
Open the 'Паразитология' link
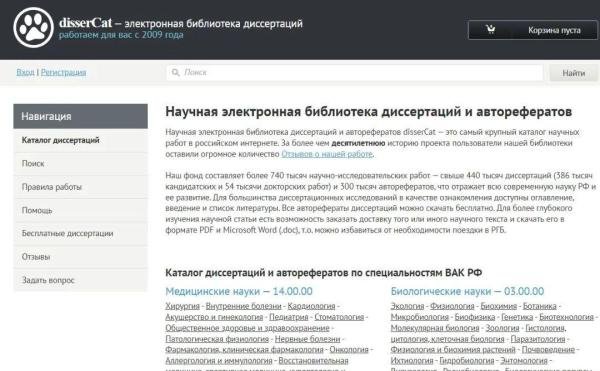[x=538, y=339]
